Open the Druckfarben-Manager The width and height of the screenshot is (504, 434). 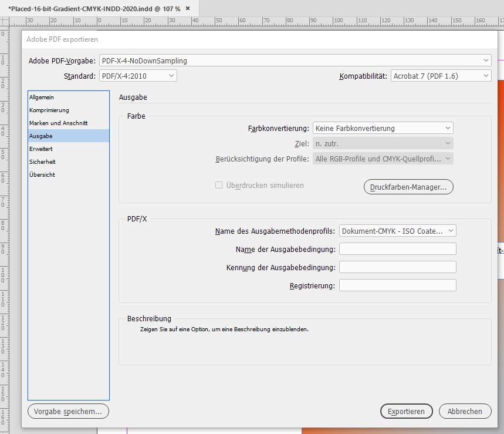point(408,187)
